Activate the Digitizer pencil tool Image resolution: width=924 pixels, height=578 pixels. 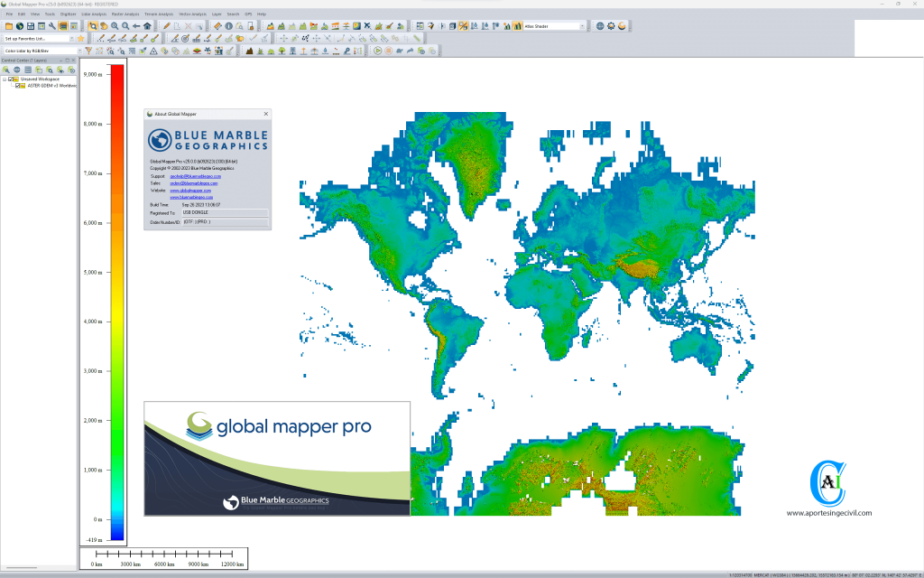pos(166,26)
